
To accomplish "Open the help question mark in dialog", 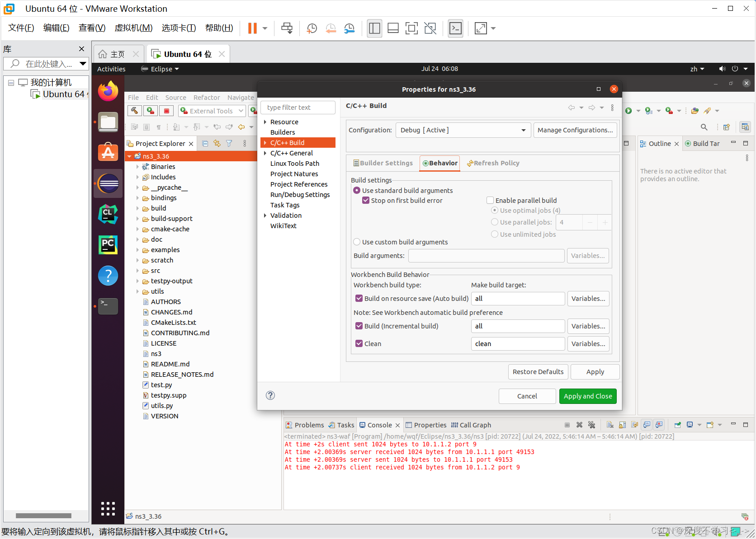I will [270, 395].
